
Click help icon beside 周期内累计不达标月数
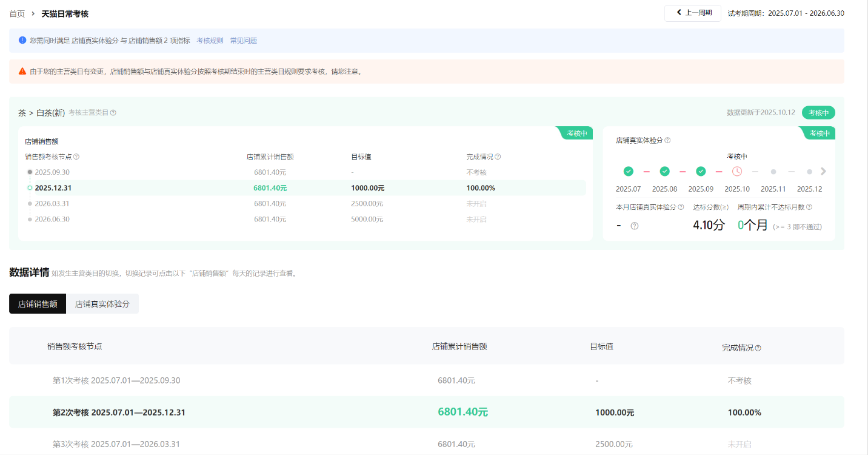[809, 207]
